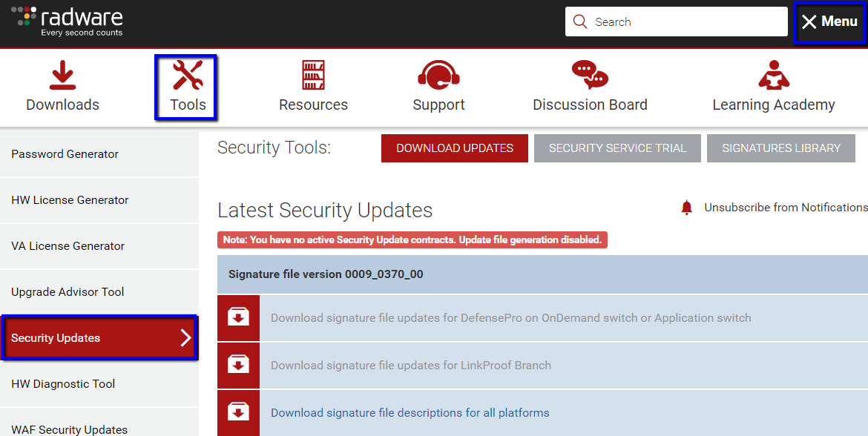Select the Tools wrench icon

188,76
